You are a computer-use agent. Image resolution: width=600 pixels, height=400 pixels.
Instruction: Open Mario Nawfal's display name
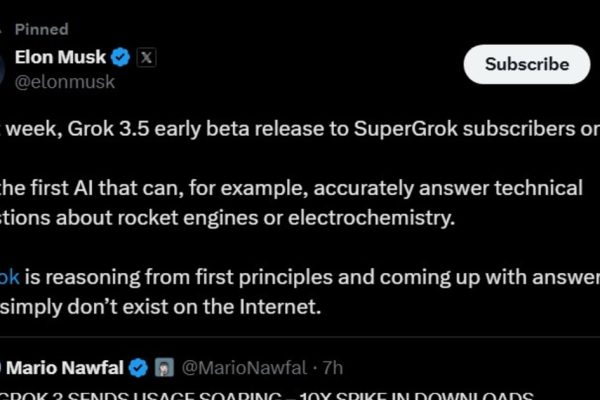pyautogui.click(x=65, y=368)
